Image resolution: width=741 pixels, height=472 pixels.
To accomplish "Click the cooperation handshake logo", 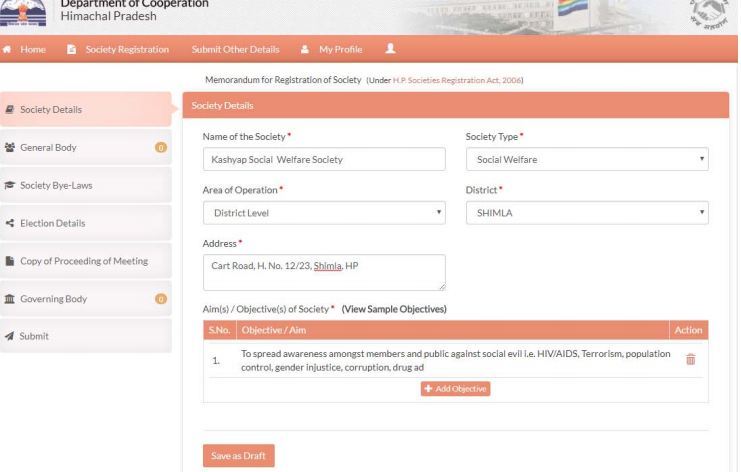I will click(708, 14).
